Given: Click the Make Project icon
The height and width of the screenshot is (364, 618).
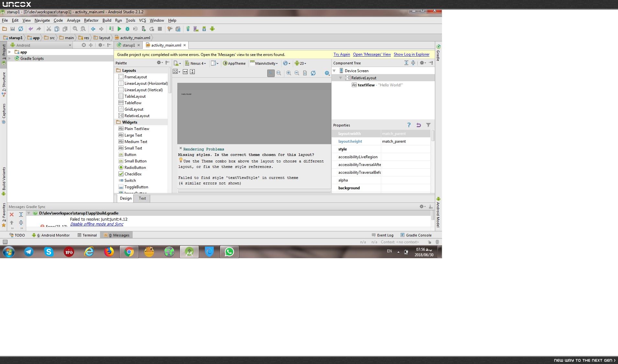Looking at the screenshot, I should point(111,29).
